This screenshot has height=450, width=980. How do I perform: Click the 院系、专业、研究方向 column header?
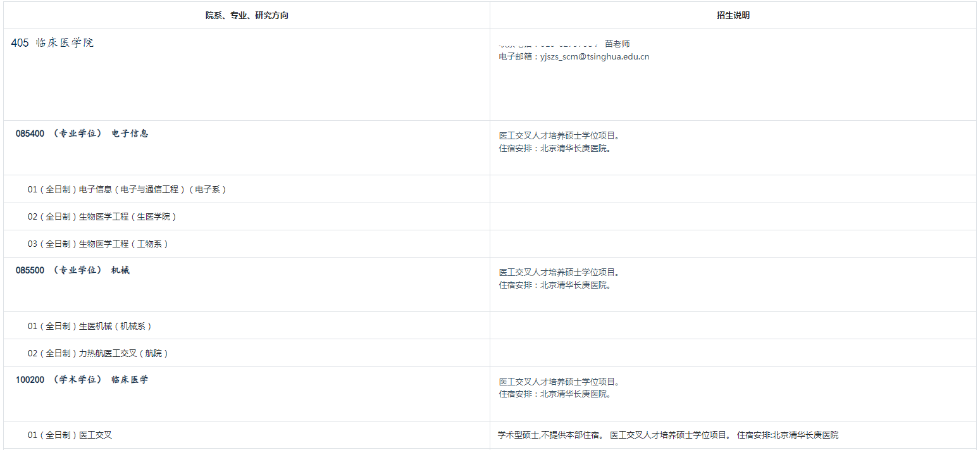click(246, 15)
